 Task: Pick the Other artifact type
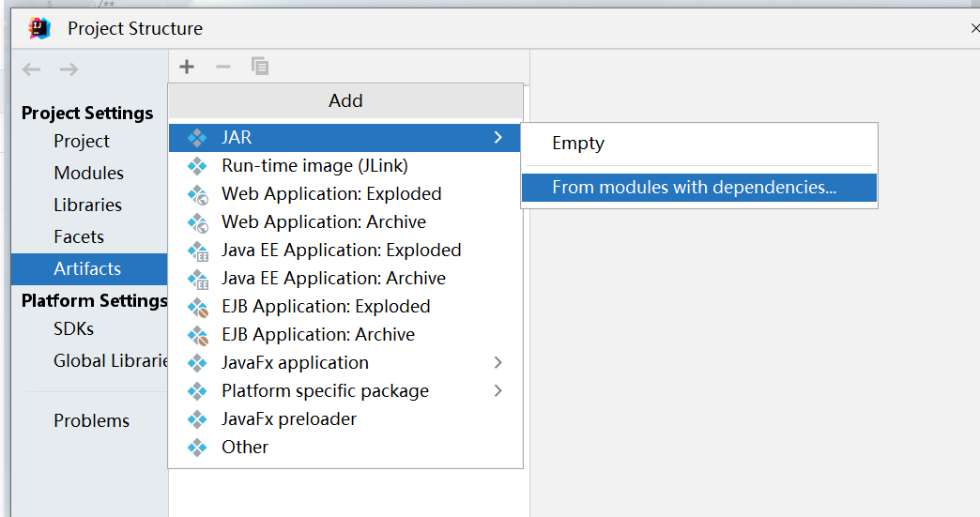(x=245, y=448)
